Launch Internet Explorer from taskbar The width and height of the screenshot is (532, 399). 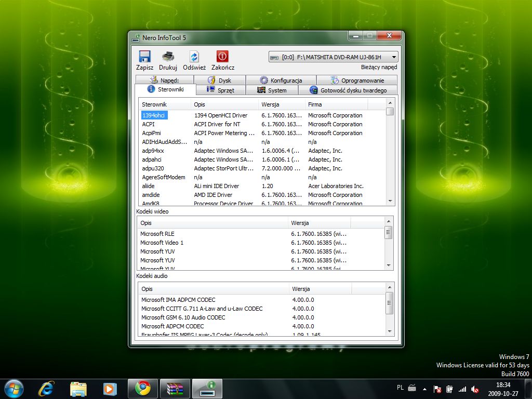46,389
